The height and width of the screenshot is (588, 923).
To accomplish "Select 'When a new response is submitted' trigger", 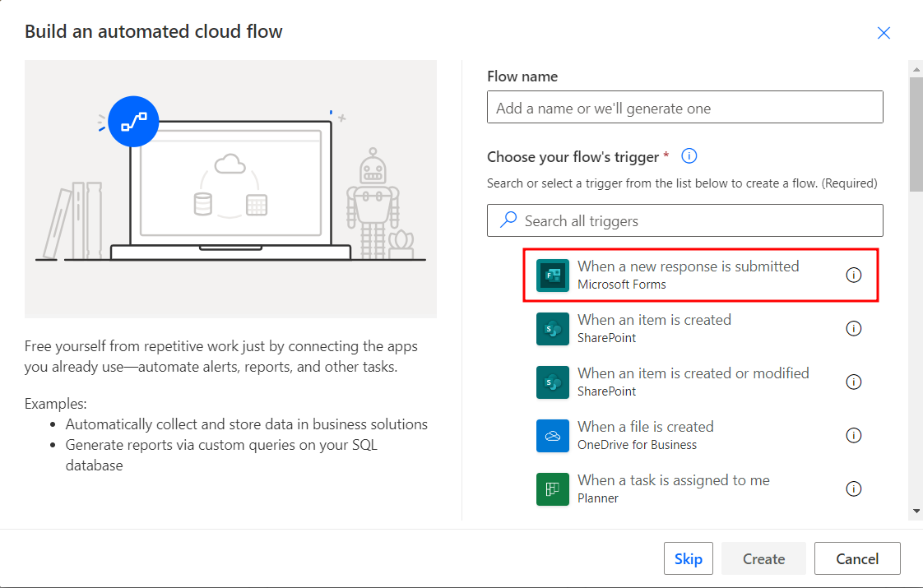I will pos(701,275).
